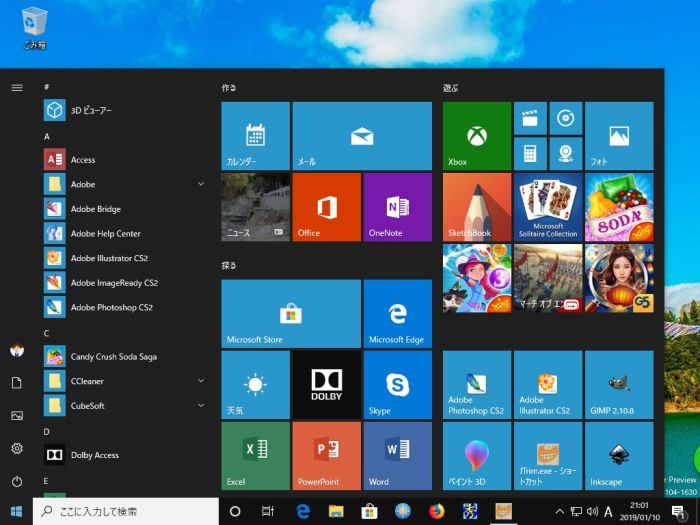Open Microsoft Solitaire Collection tile
Image resolution: width=700 pixels, height=525 pixels.
pos(547,206)
